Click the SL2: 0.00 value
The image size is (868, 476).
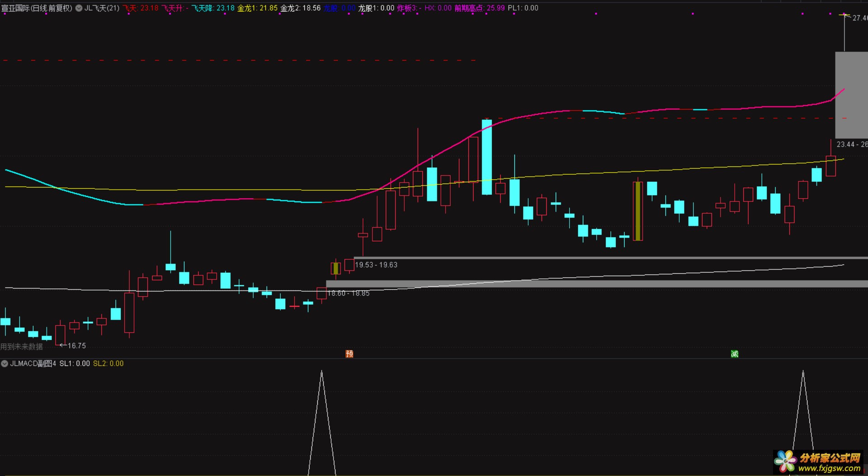tap(108, 363)
